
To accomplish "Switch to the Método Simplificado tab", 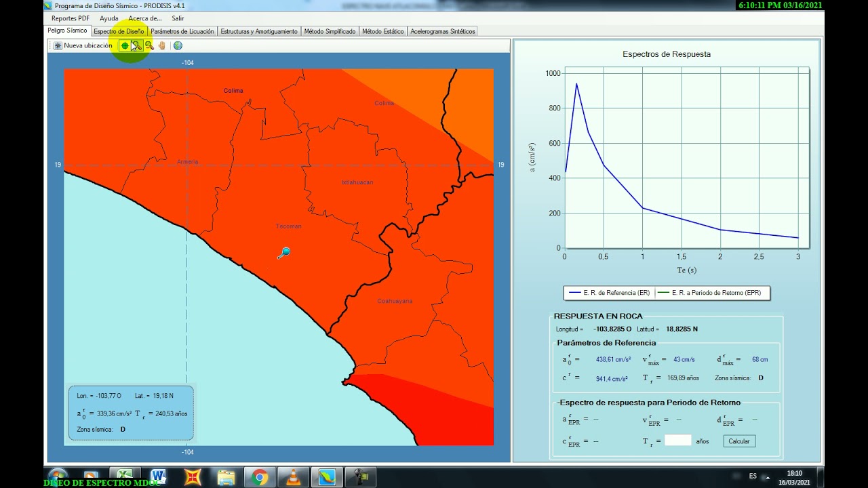I will [330, 31].
